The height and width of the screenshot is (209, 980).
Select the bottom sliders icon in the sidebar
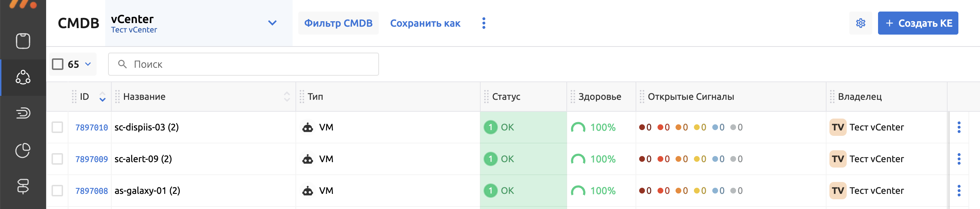23,187
